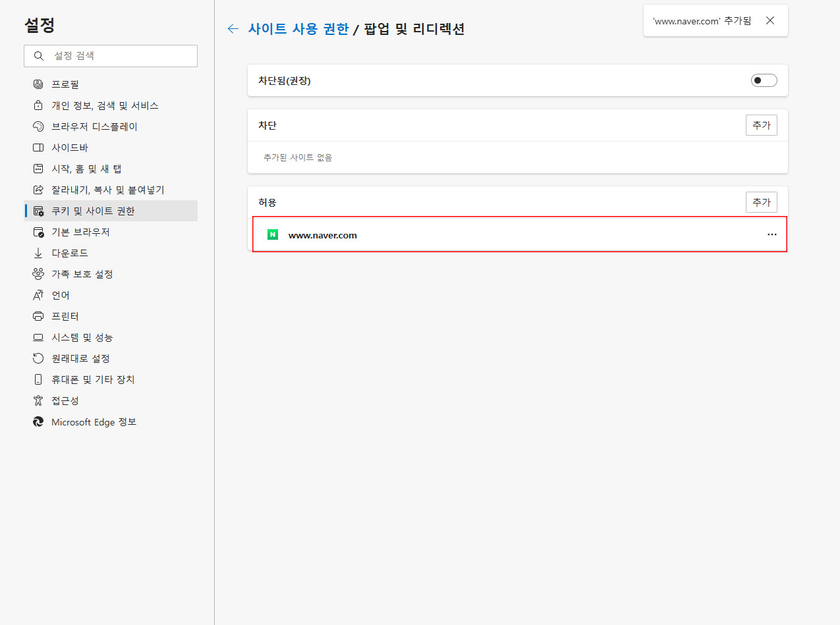Go to 가족 보호 설정

[111, 274]
